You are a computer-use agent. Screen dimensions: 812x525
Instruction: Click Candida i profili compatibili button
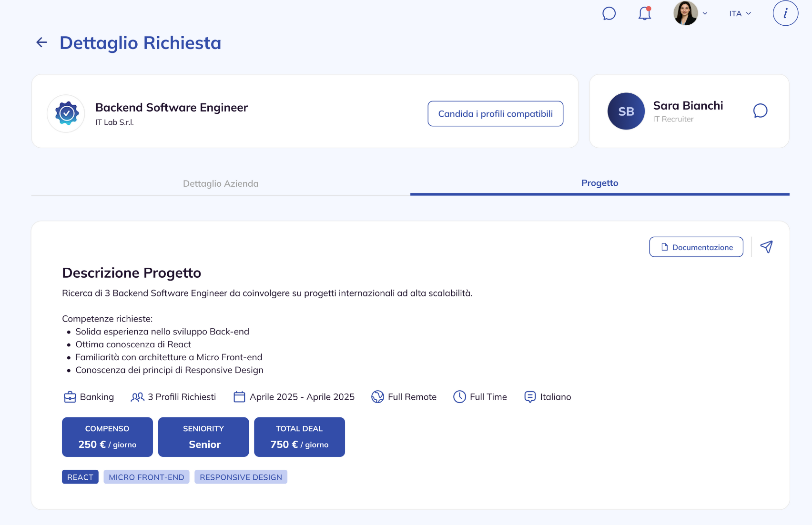(x=495, y=113)
